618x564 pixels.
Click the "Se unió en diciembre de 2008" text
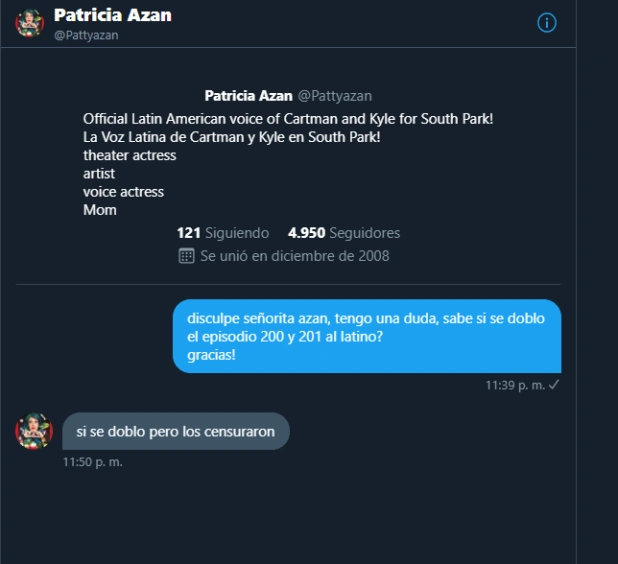pyautogui.click(x=294, y=256)
